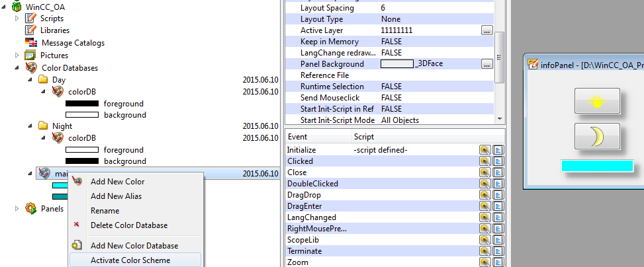Select the Message Catalogs icon in tree
Viewport: 644px width, 267px height.
click(30, 43)
